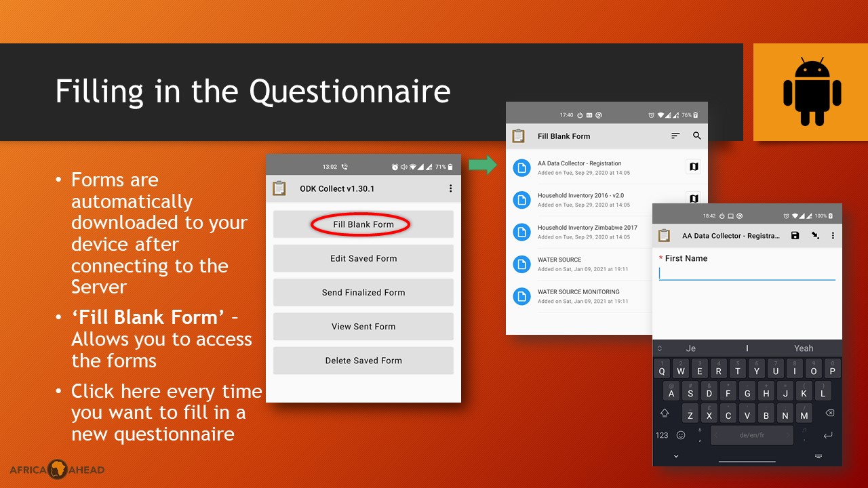868x488 pixels.
Task: Expand the keyboard suggestion bar arrows
Action: point(659,348)
